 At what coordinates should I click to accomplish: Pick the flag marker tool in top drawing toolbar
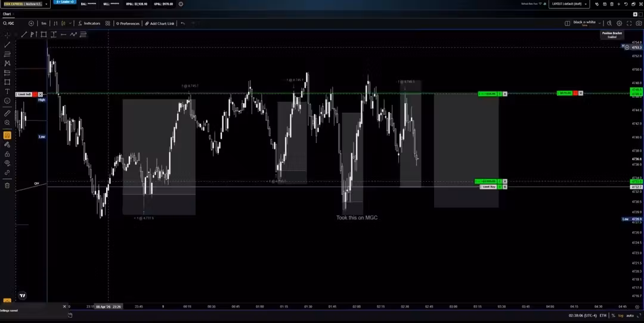point(33,35)
